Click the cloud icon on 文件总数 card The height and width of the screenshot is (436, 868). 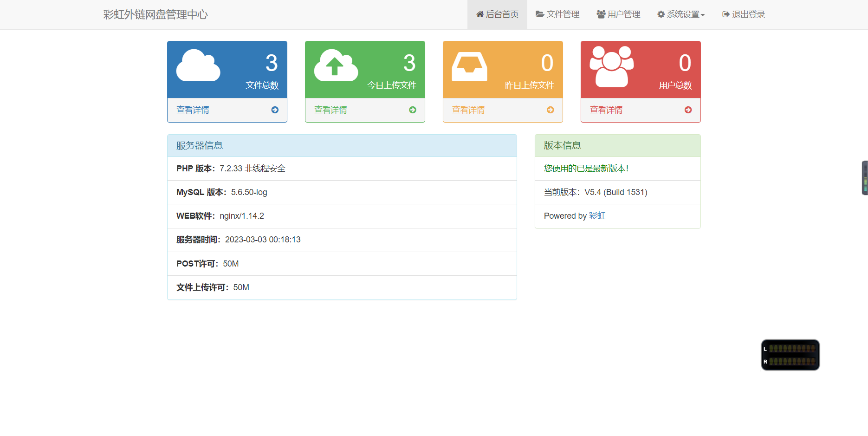point(199,66)
